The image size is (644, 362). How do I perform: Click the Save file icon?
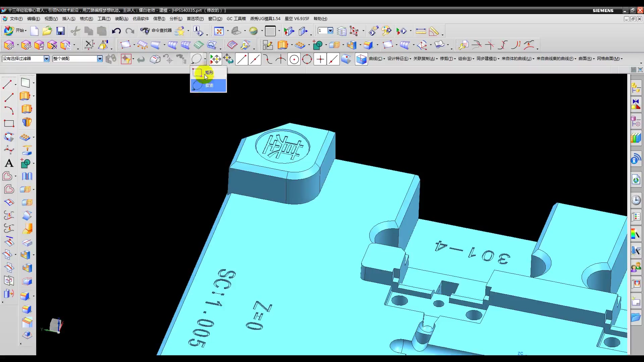tap(60, 31)
